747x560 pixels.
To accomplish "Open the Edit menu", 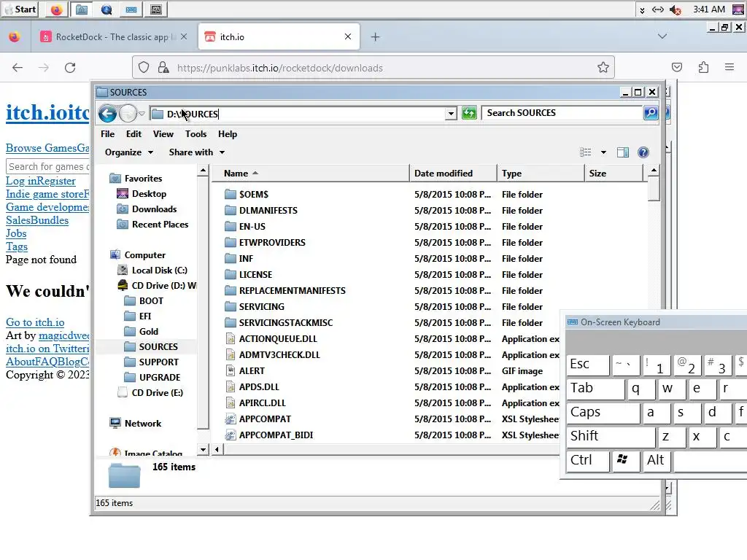I will coord(133,134).
